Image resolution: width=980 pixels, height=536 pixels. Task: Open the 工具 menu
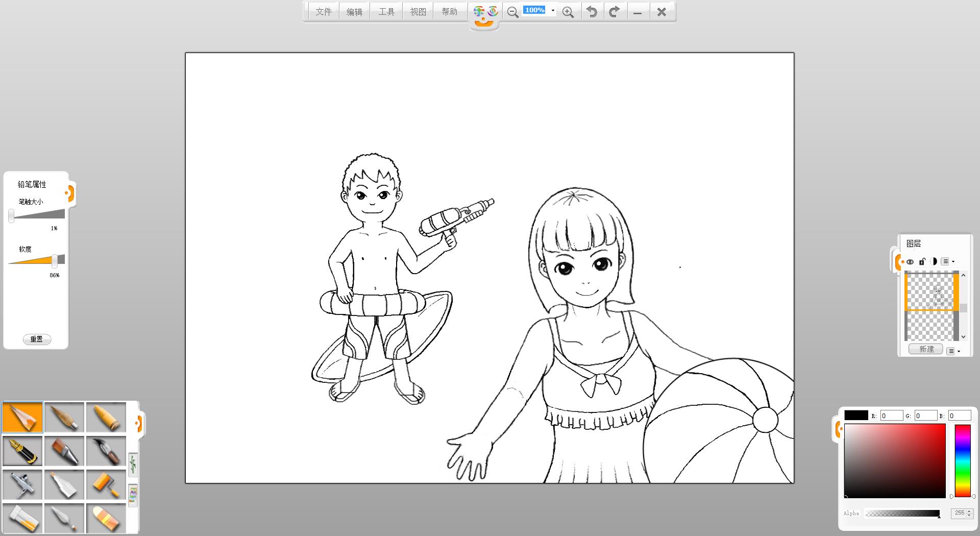[x=386, y=12]
